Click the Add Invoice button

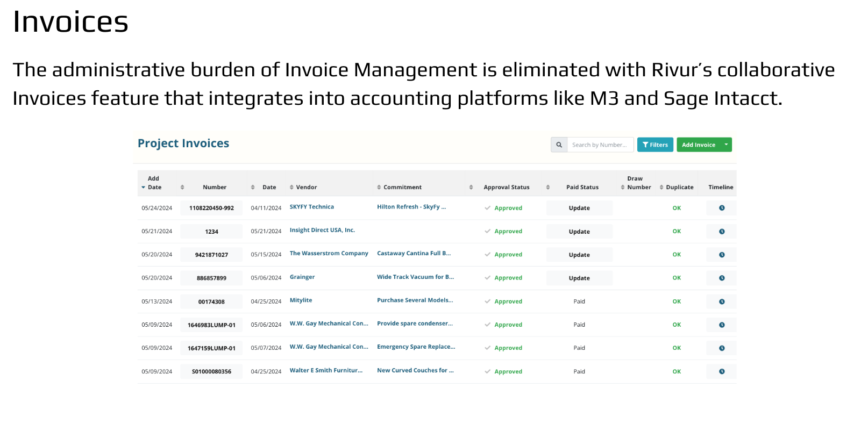tap(698, 145)
